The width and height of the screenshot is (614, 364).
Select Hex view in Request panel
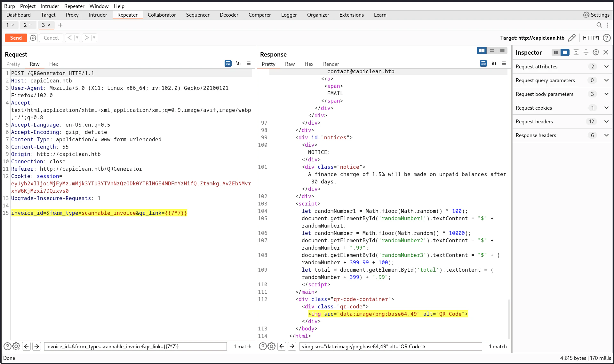(54, 64)
